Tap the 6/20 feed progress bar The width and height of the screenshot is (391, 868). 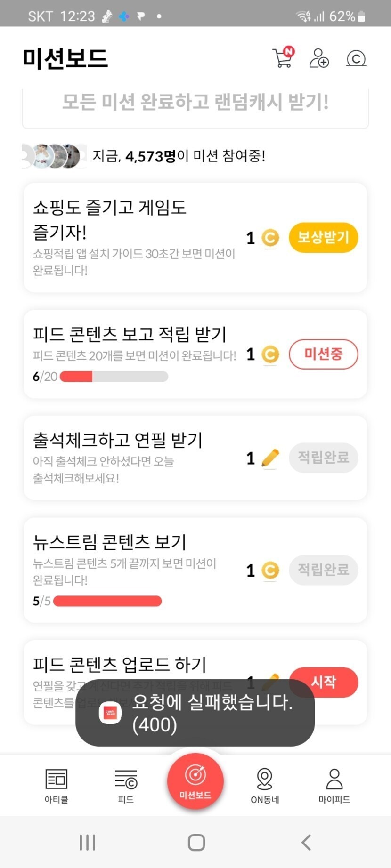click(x=114, y=377)
